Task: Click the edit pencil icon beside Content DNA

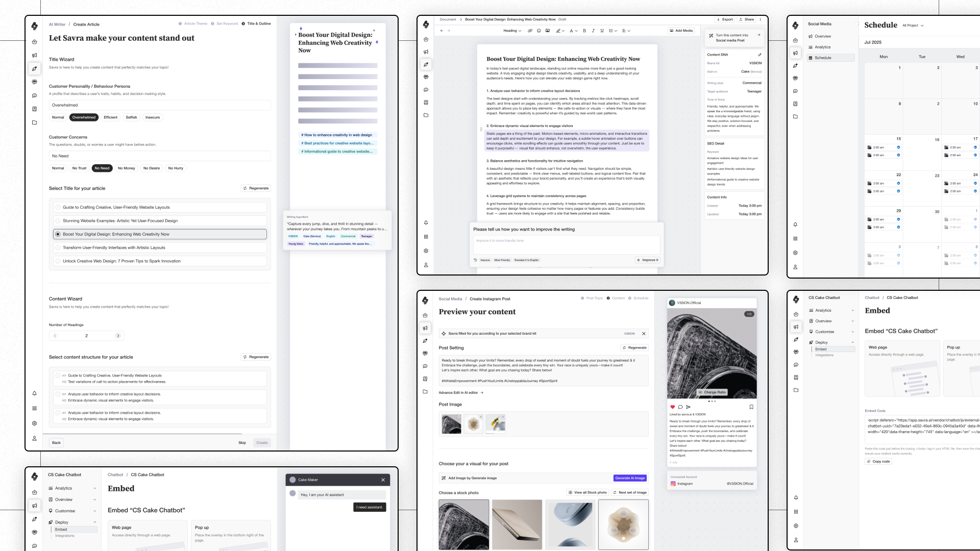Action: [759, 55]
